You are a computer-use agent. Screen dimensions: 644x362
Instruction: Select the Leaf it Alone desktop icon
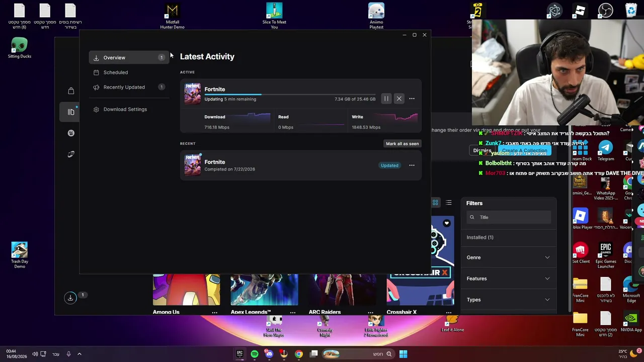pyautogui.click(x=452, y=324)
